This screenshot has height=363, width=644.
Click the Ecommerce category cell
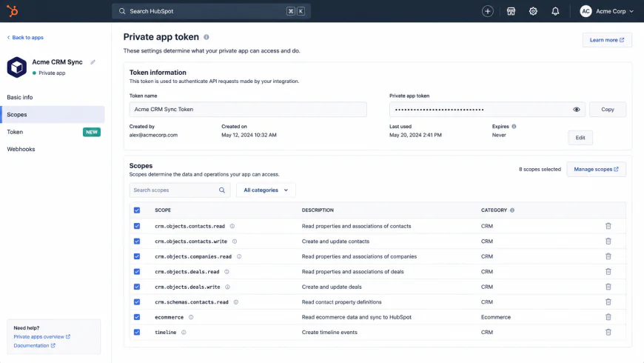(496, 317)
